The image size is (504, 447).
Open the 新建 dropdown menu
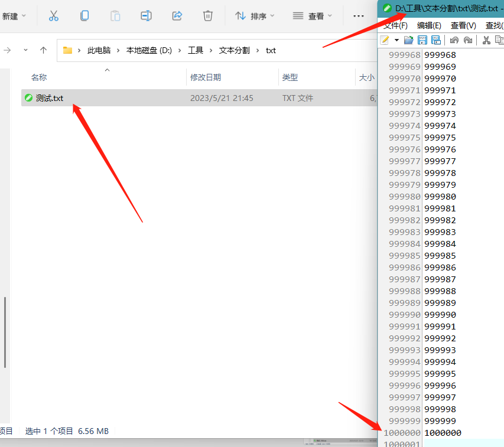point(12,16)
